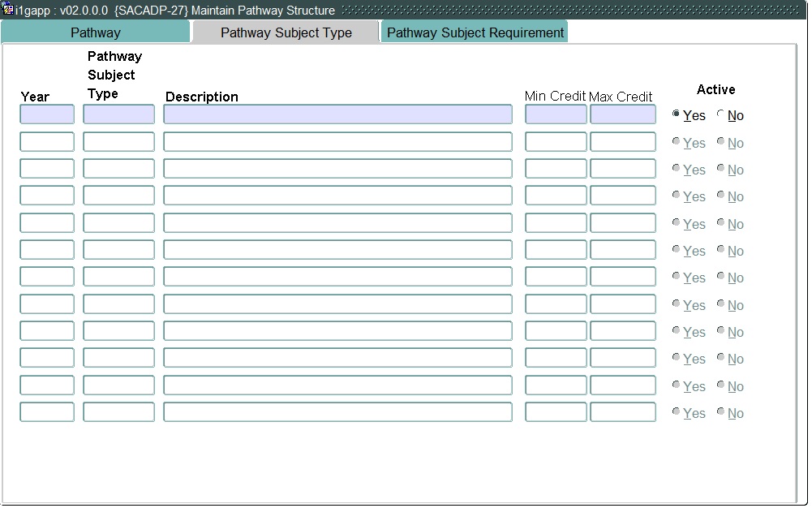Open the Pathway Subject Requirement tab
This screenshot has height=508, width=812.
475,32
